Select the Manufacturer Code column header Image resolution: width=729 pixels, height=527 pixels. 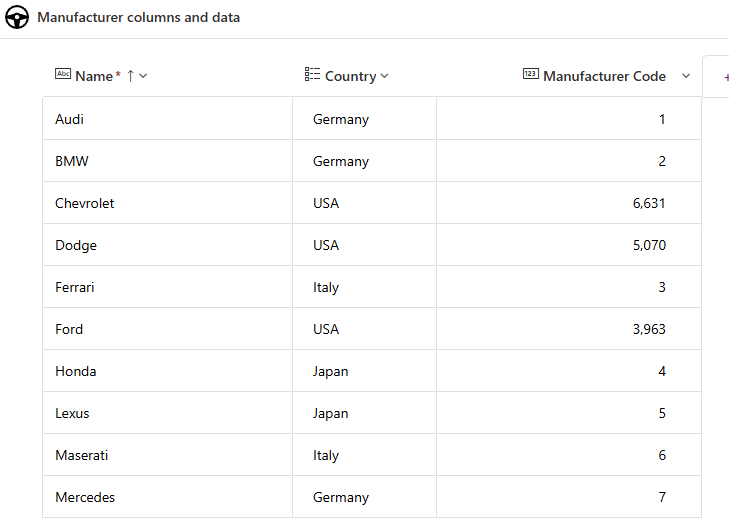pos(604,76)
